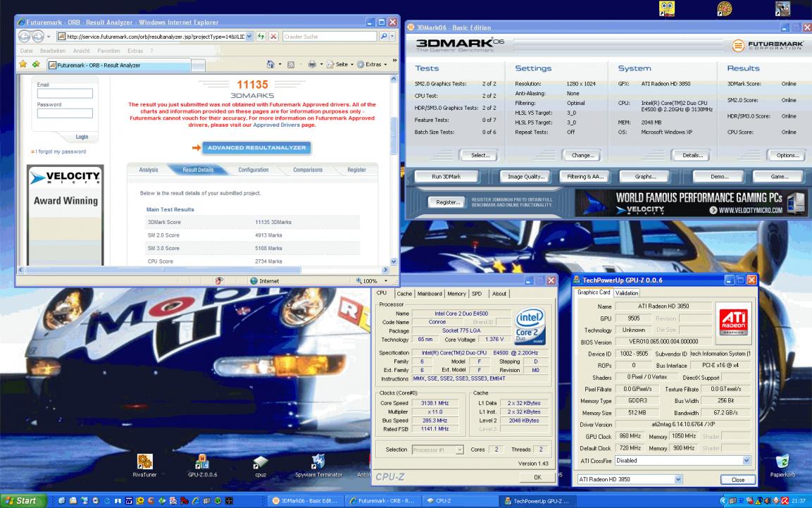The width and height of the screenshot is (812, 508).
Task: Click the Futuremark logo in 3DMark06
Action: tap(768, 46)
